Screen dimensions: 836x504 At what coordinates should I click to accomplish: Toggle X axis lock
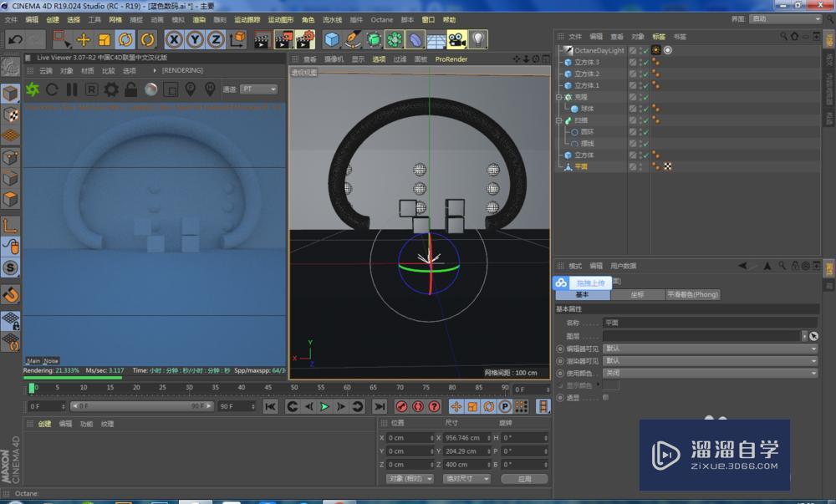point(174,39)
